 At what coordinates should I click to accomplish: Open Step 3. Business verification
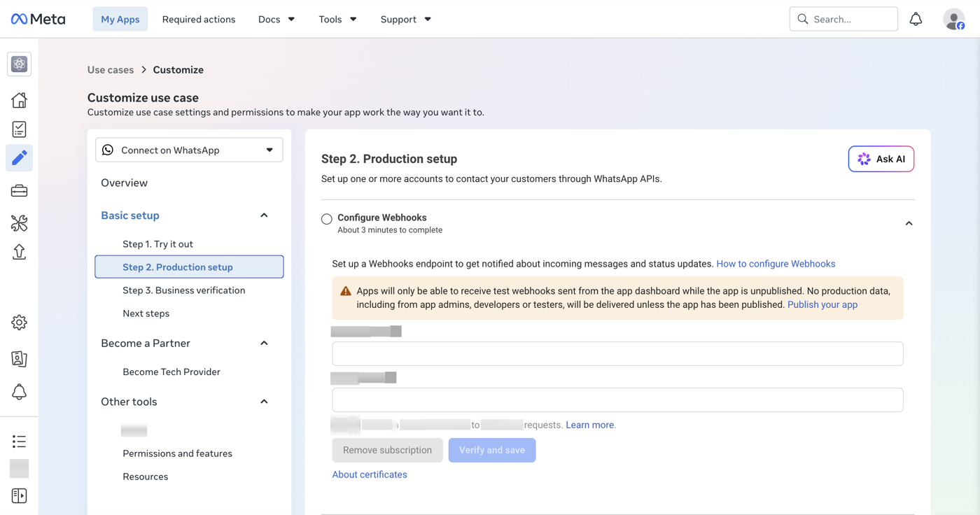coord(183,290)
